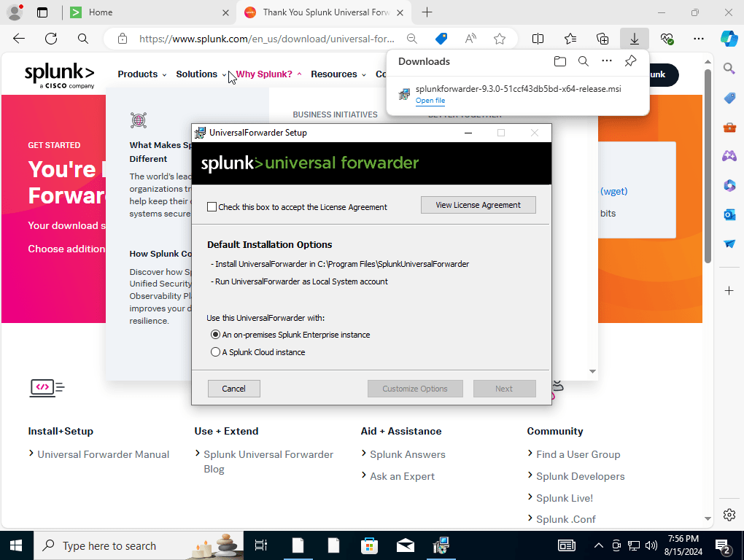Open the file link for the downloaded msi
The height and width of the screenshot is (560, 744).
(430, 101)
